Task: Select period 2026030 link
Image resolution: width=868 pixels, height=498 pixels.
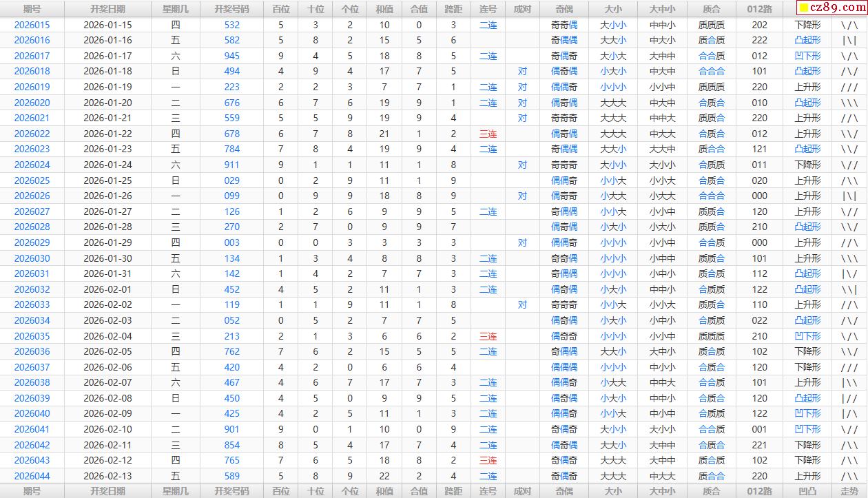Action: pos(32,258)
